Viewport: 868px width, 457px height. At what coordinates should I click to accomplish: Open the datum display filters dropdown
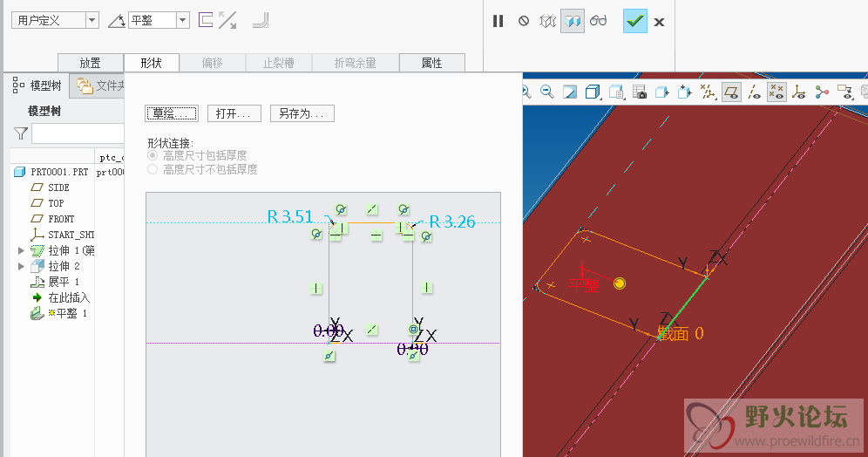point(708,92)
